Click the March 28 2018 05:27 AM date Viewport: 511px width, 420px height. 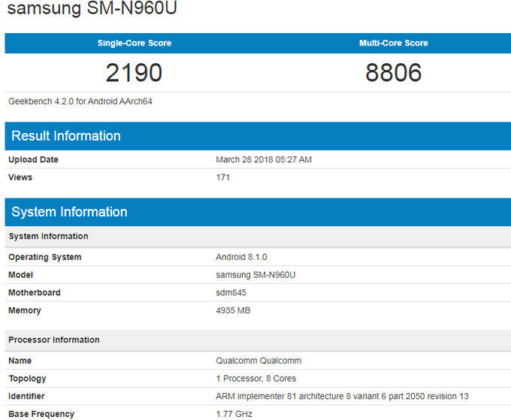point(264,160)
